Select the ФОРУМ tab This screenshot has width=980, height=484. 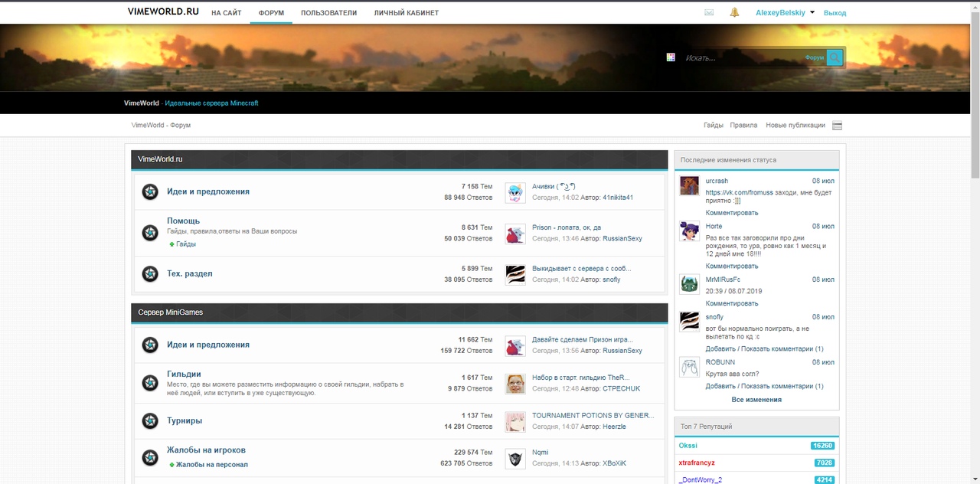point(271,13)
